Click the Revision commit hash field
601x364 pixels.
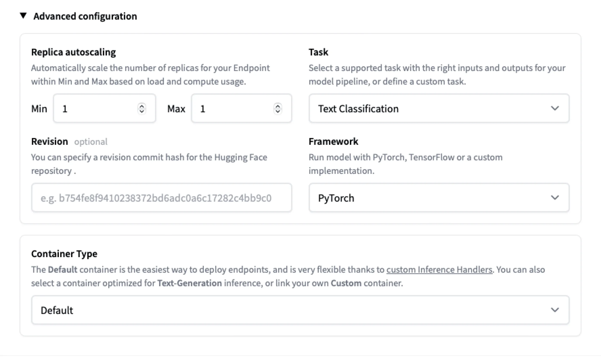point(161,198)
